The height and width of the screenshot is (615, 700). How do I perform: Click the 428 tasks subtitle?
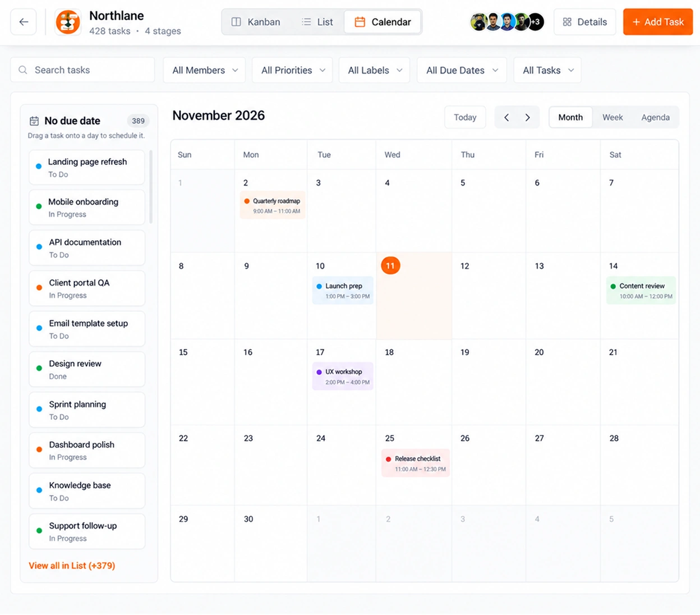(x=110, y=31)
